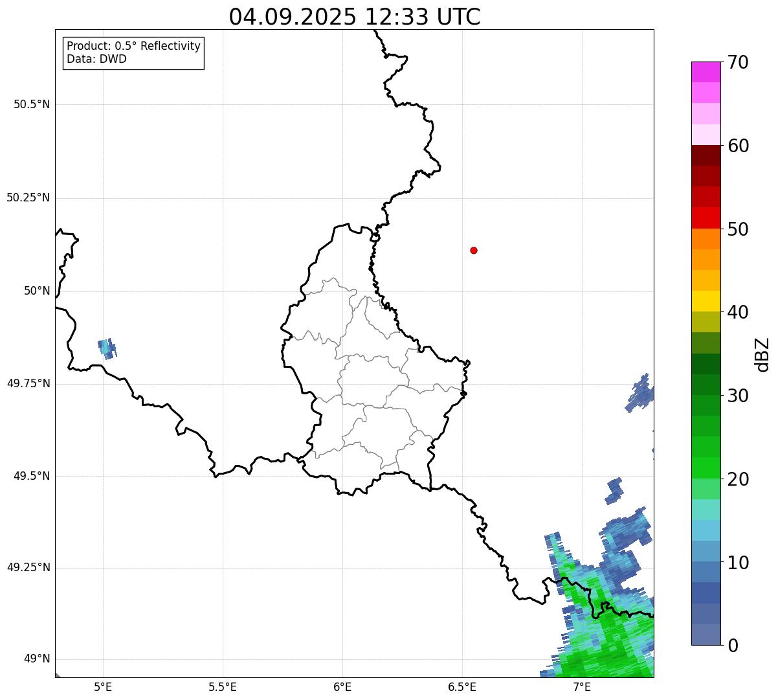This screenshot has width=778, height=700.
Task: Click the 49.25°N latitude tick label
Action: tap(28, 568)
